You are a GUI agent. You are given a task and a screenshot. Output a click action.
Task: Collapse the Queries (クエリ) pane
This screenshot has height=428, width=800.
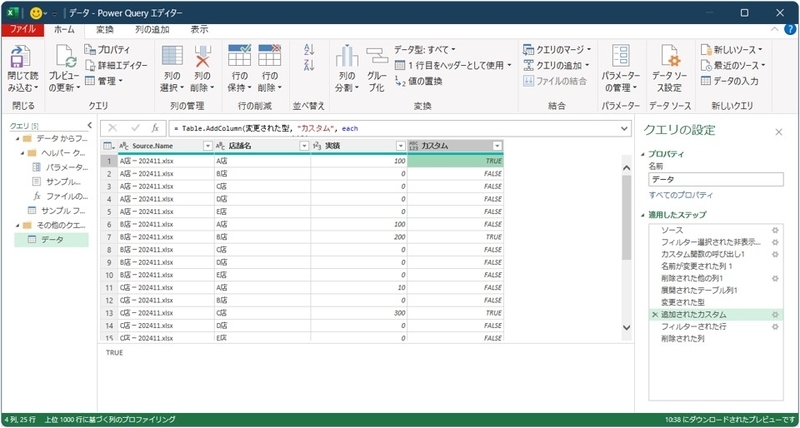click(x=90, y=125)
